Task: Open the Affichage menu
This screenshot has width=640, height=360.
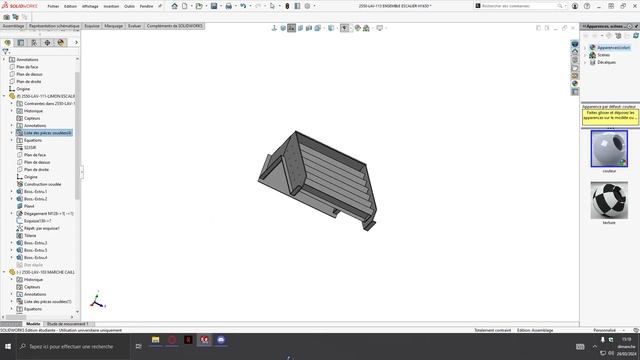Action: click(x=90, y=6)
